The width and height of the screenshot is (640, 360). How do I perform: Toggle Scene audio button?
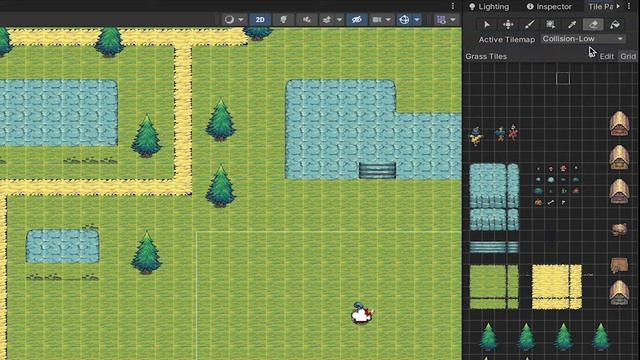click(x=307, y=20)
